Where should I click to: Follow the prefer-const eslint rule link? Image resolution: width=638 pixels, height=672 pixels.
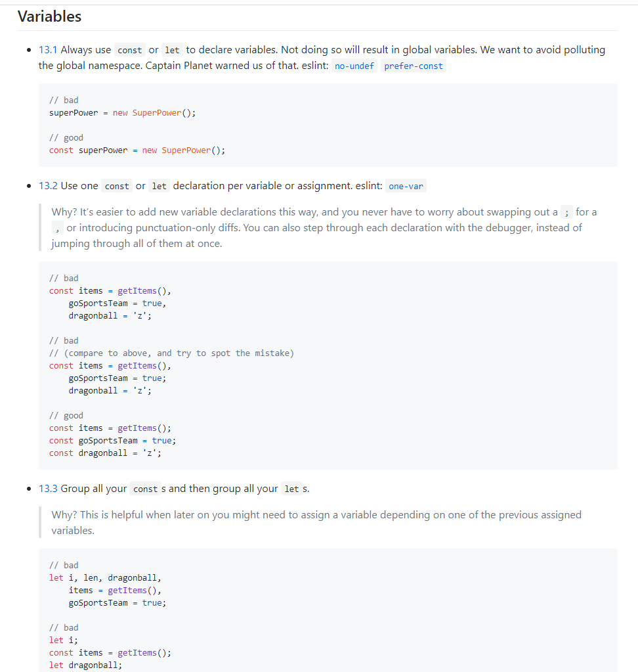(414, 66)
